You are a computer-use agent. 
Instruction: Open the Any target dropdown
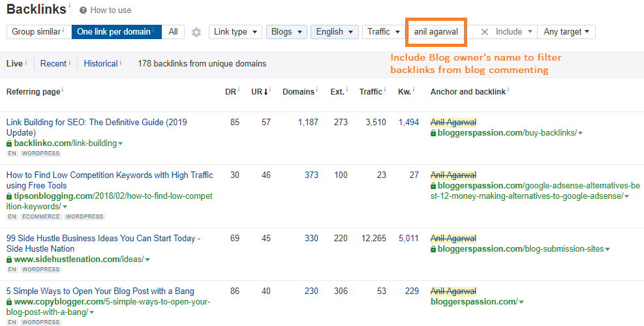click(x=566, y=31)
